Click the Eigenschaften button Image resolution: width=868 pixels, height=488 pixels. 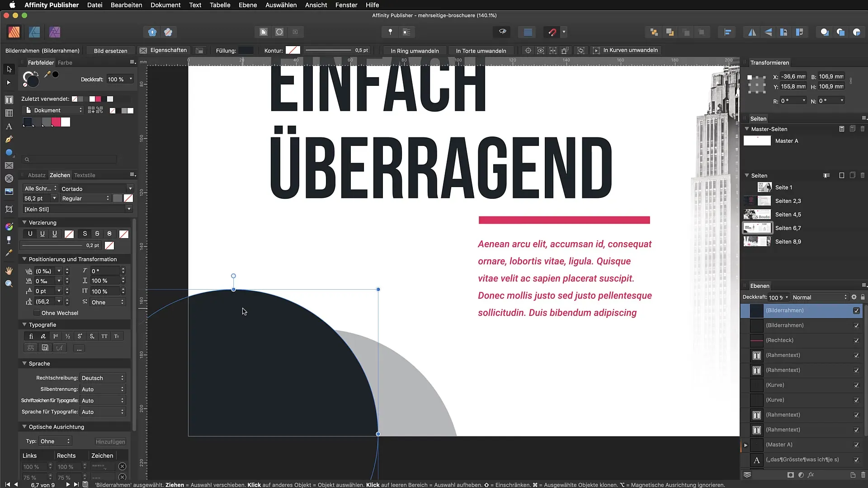pos(164,50)
